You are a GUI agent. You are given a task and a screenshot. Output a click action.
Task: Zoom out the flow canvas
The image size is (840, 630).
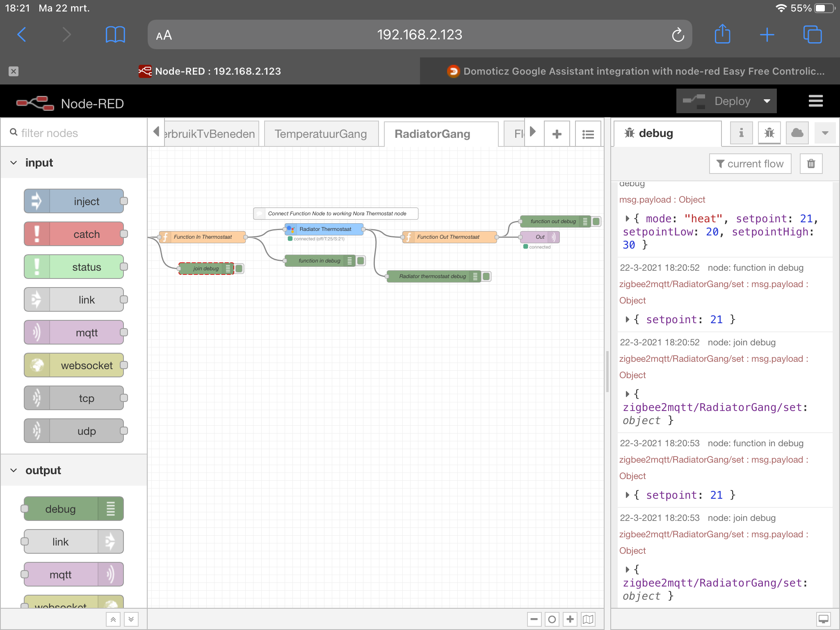click(x=534, y=619)
